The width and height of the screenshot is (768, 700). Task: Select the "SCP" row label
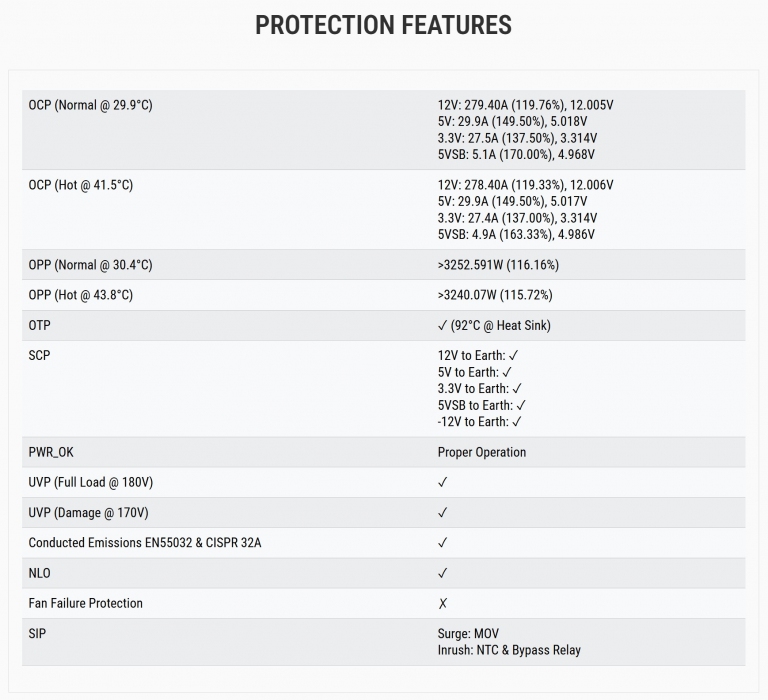click(39, 355)
